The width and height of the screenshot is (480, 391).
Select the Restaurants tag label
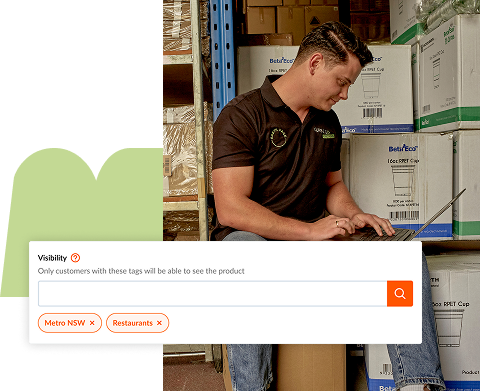tap(132, 323)
